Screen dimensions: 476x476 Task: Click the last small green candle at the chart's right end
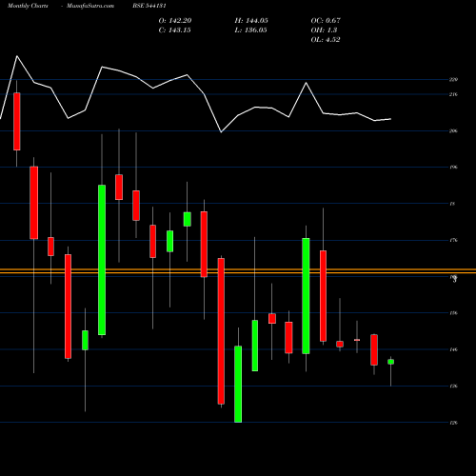[x=390, y=362]
